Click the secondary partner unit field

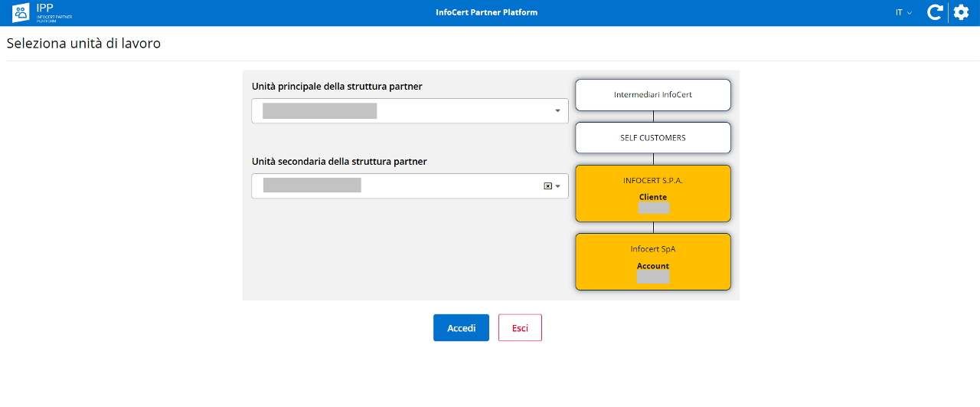point(410,186)
